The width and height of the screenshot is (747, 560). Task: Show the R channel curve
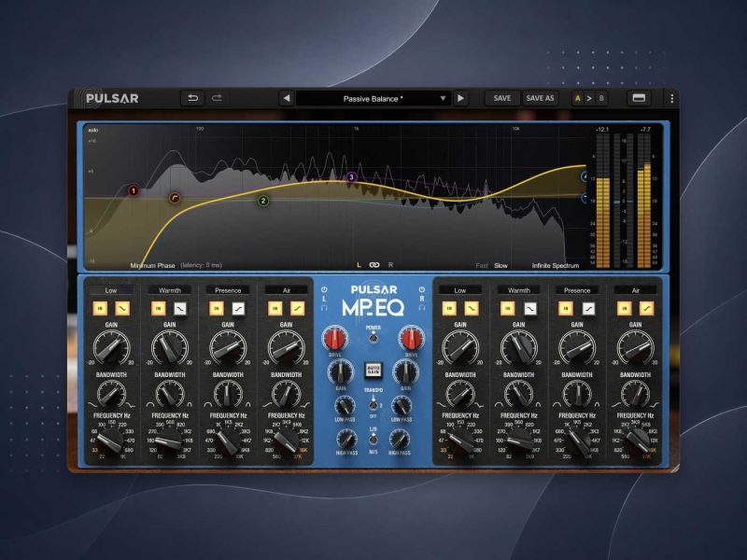[x=390, y=265]
